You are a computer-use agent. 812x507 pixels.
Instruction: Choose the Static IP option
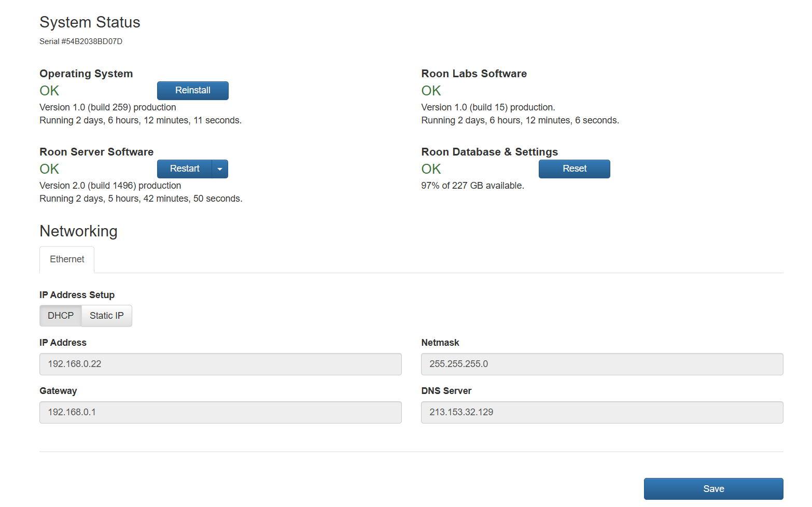[x=107, y=316]
